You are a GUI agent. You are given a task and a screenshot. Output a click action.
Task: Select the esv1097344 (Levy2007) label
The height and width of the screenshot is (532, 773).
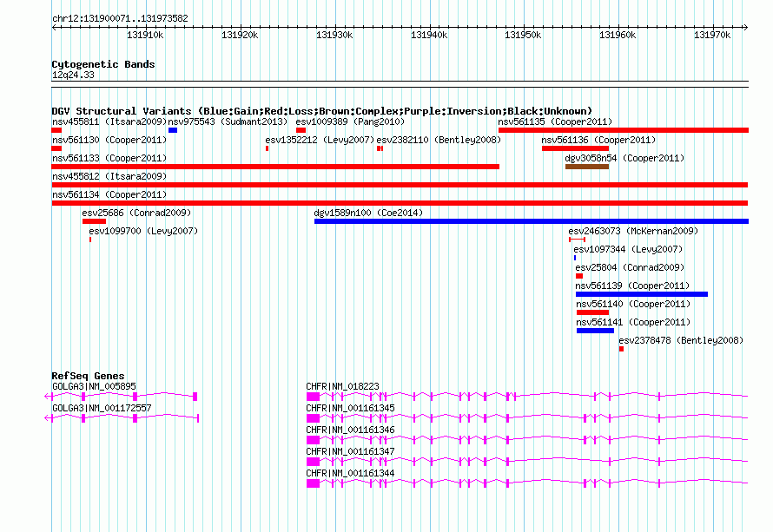click(x=628, y=249)
